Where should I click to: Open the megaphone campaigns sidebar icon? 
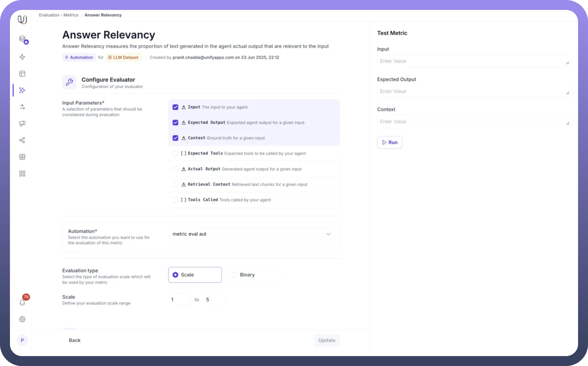[22, 123]
